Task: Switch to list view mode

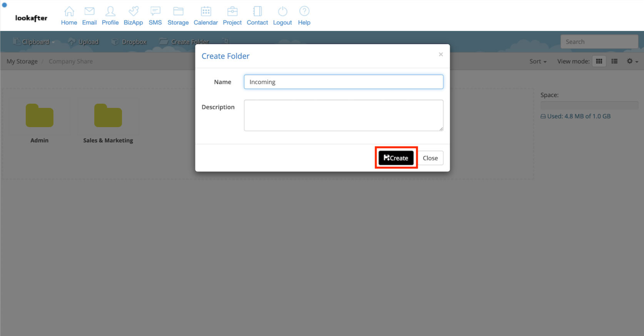Action: point(614,62)
